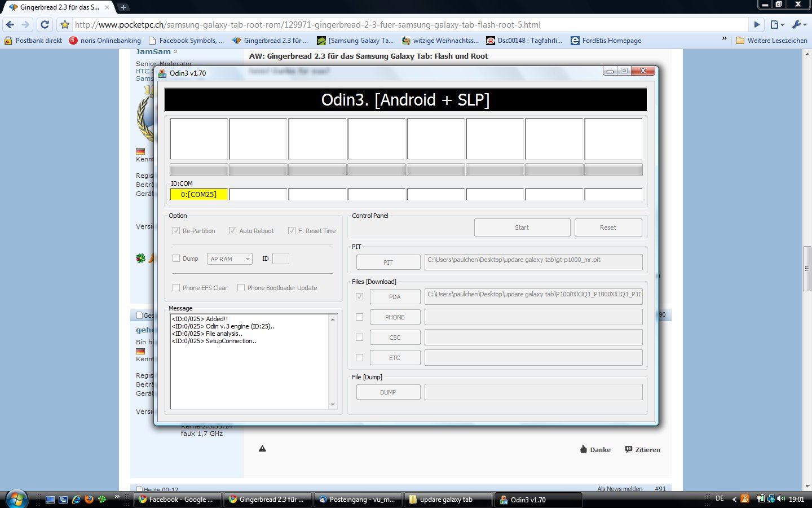The width and height of the screenshot is (812, 508).
Task: Click the Go arrow next to the address bar
Action: [757, 25]
